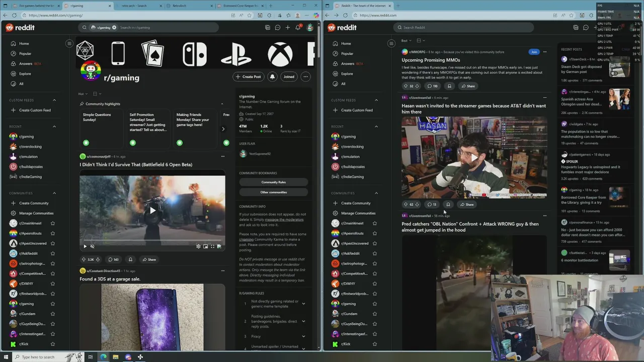Collapse Communities section in Reddit home window

click(376, 193)
